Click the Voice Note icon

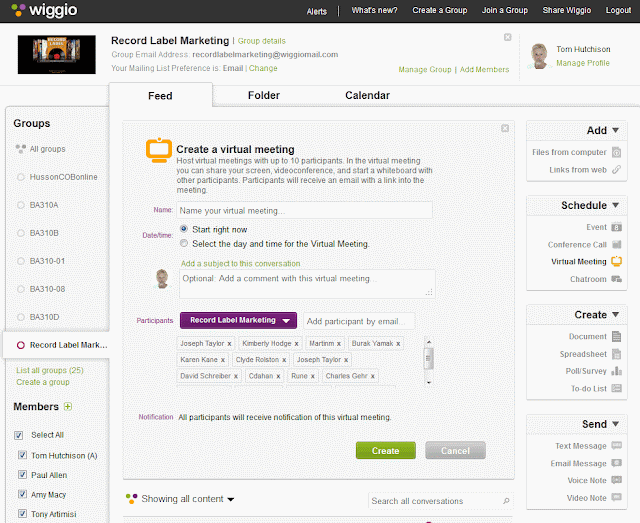click(x=616, y=480)
